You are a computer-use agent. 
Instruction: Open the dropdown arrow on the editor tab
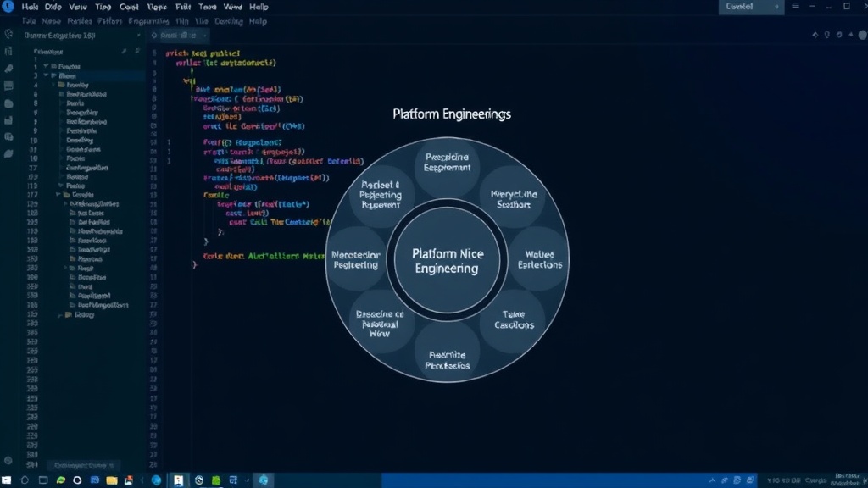[204, 36]
